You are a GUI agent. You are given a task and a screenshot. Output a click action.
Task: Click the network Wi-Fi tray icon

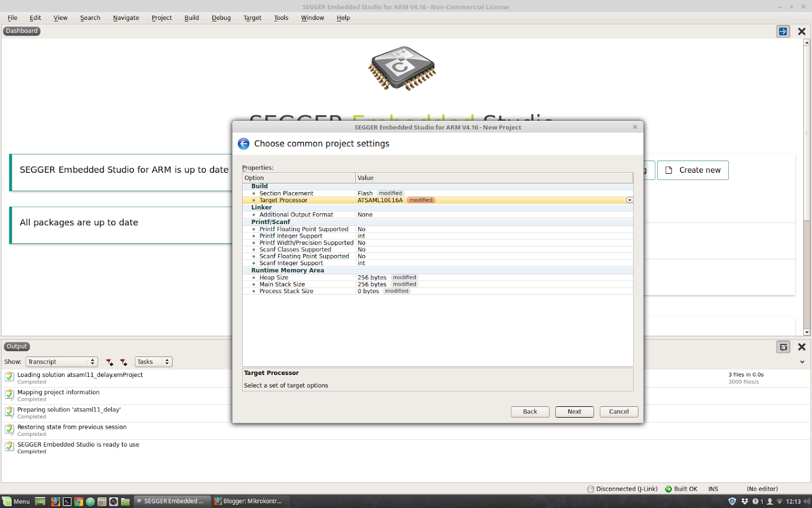point(780,501)
